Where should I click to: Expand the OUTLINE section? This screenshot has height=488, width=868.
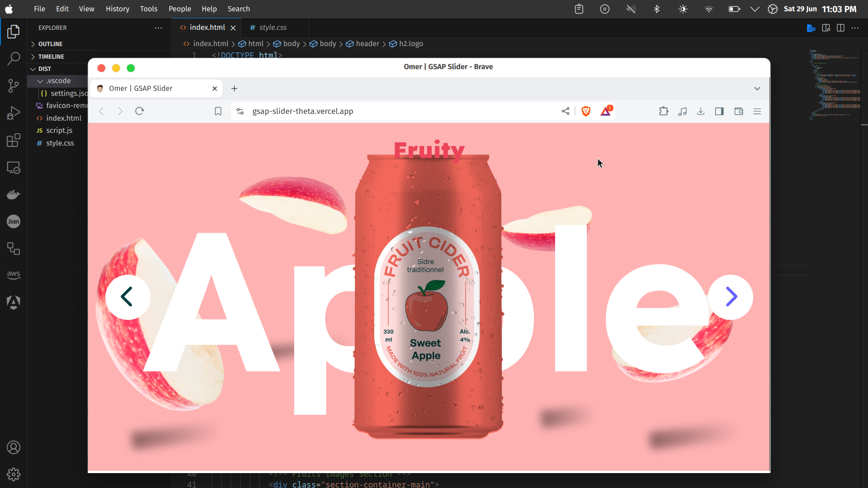pos(50,44)
